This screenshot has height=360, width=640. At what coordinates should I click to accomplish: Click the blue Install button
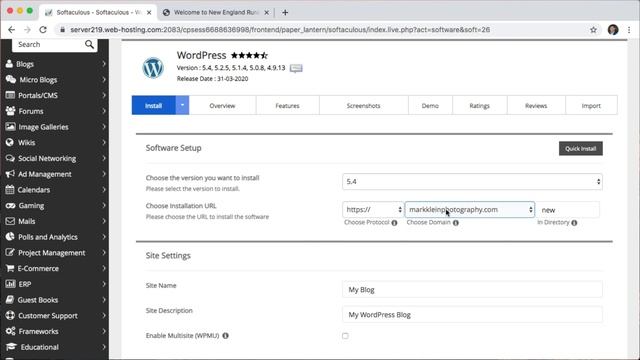click(x=154, y=105)
